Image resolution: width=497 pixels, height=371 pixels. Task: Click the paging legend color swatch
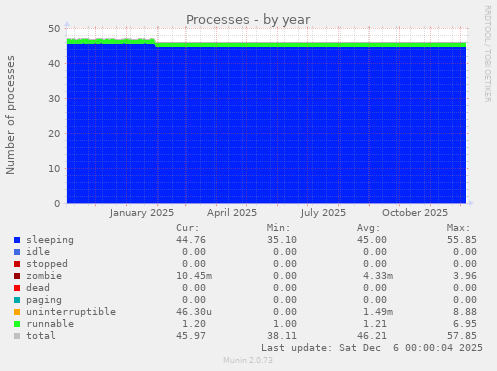(x=17, y=300)
